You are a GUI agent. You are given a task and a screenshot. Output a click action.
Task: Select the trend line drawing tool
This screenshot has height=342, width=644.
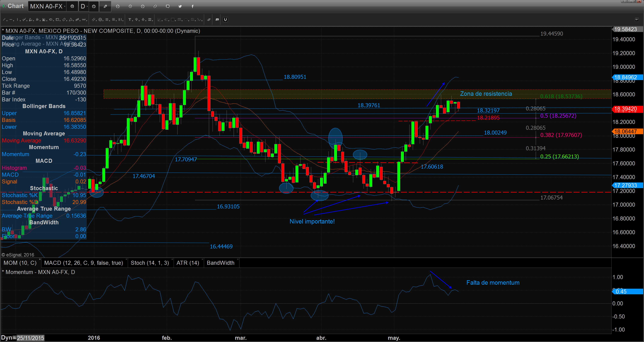tap(4, 20)
